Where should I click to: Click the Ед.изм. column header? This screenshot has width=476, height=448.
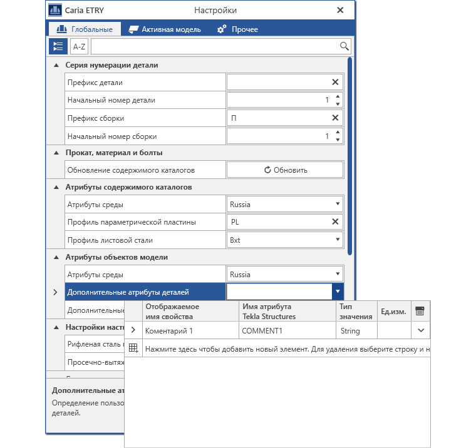click(x=394, y=311)
